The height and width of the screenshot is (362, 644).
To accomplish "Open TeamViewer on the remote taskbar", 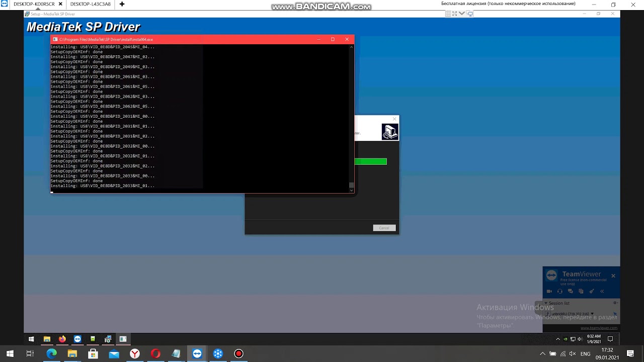I will (x=77, y=339).
